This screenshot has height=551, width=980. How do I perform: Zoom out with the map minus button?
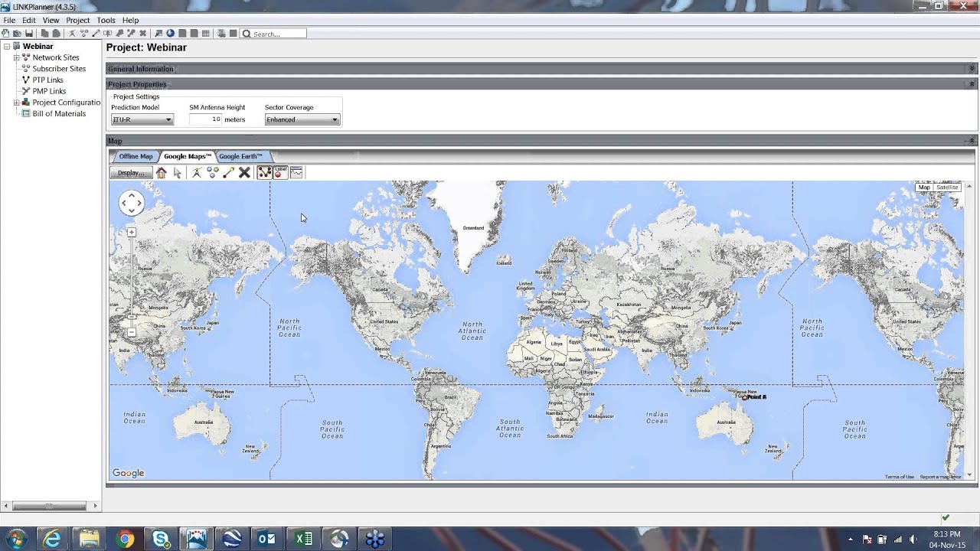click(132, 333)
